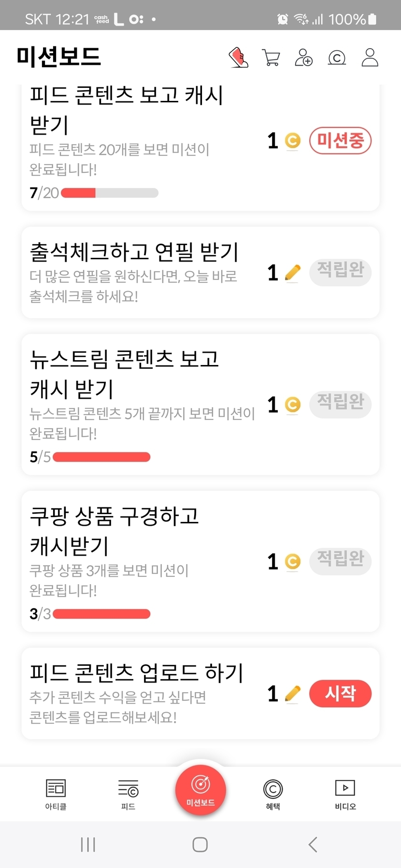Tap 적립완 button on 출석체크 mission
This screenshot has width=401, height=868.
tap(340, 272)
